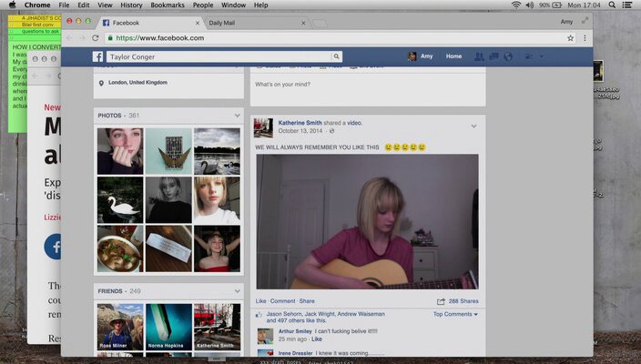Image resolution: width=641 pixels, height=364 pixels.
Task: Open Amy's profile in Facebook header
Action: pyautogui.click(x=421, y=56)
